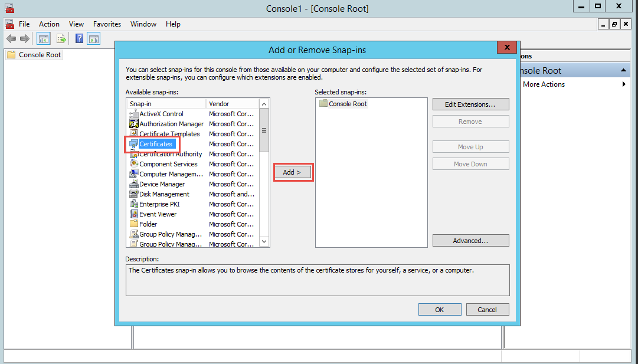Select ActiveX Control row text
Viewport: 638px width, 364px height.
162,114
